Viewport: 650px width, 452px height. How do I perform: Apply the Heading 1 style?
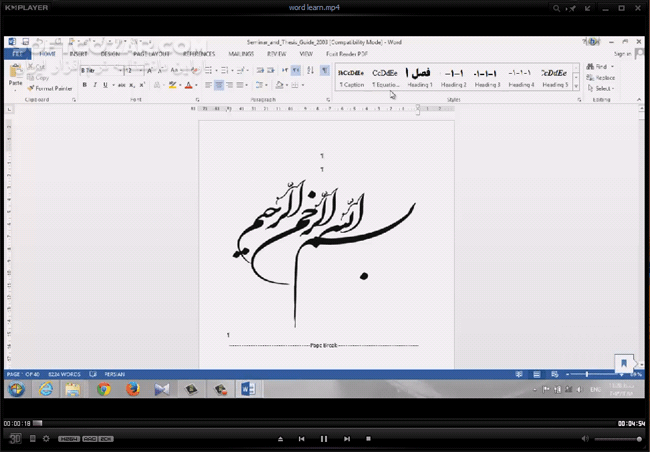418,78
